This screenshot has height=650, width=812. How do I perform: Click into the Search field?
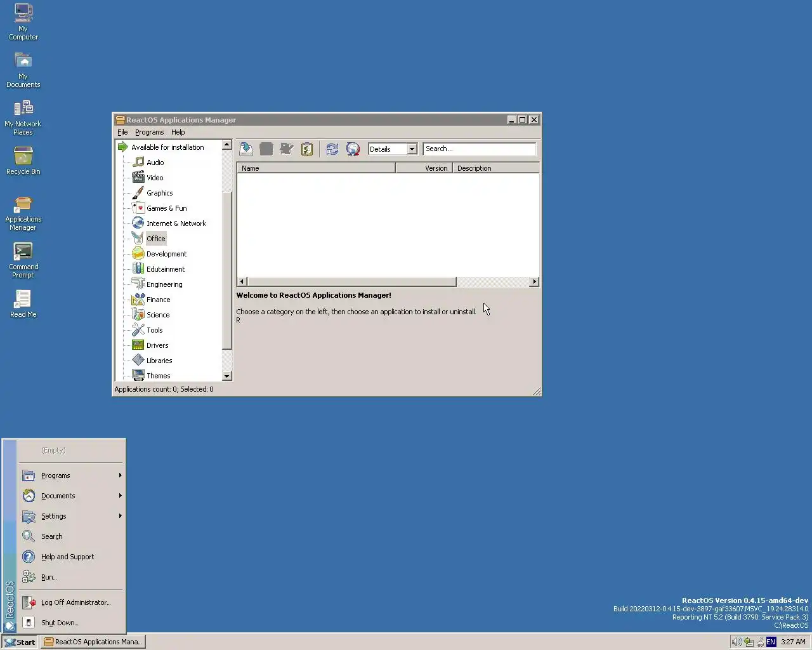pos(480,149)
